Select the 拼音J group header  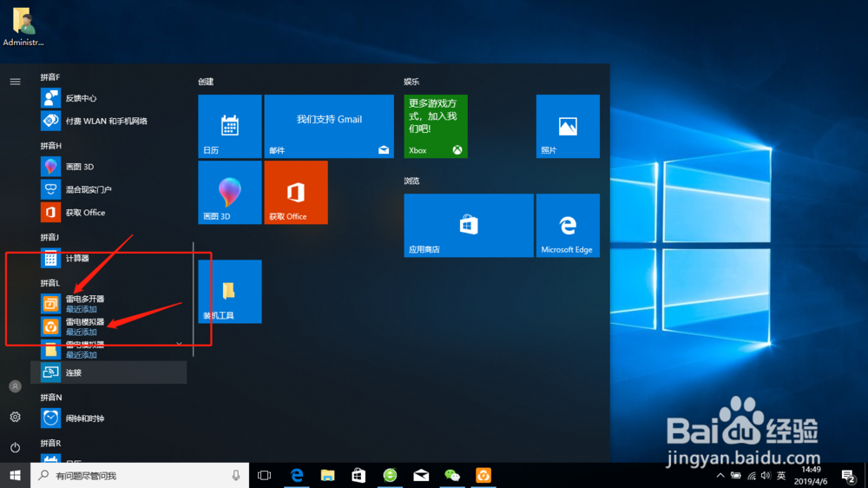pos(49,237)
